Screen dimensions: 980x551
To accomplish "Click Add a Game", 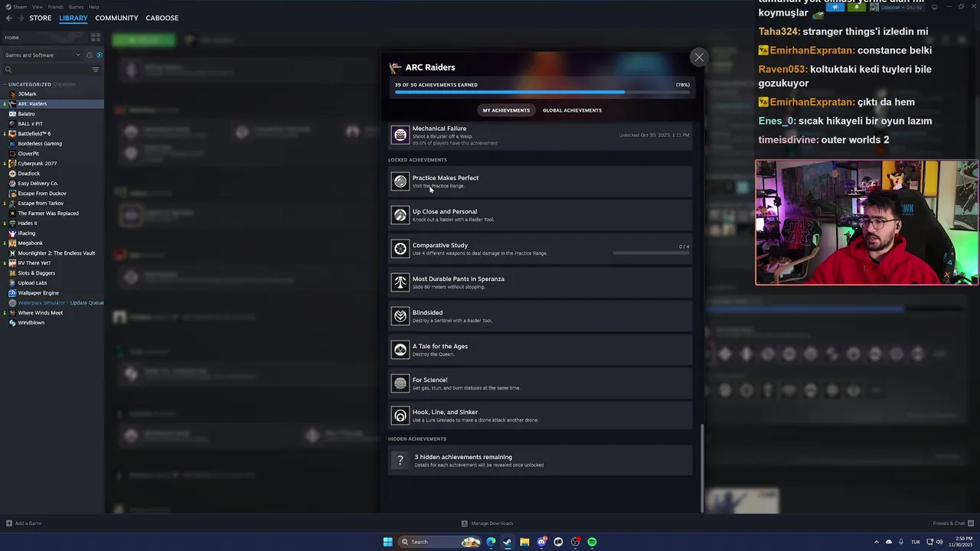I will [x=24, y=523].
